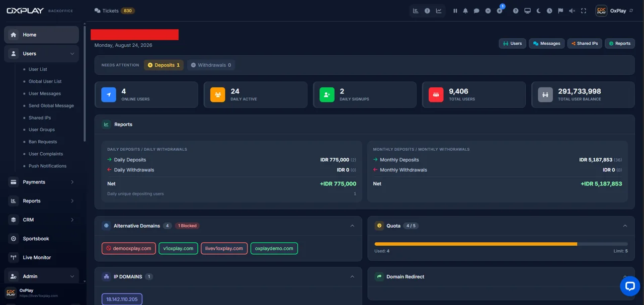
Task: Click the clock icon in top toolbar
Action: pyautogui.click(x=549, y=11)
